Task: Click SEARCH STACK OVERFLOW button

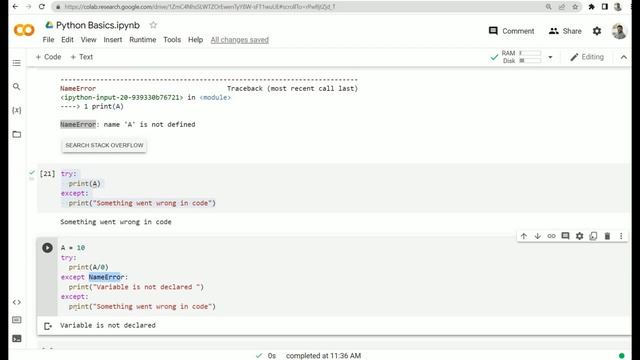Action: [x=104, y=145]
